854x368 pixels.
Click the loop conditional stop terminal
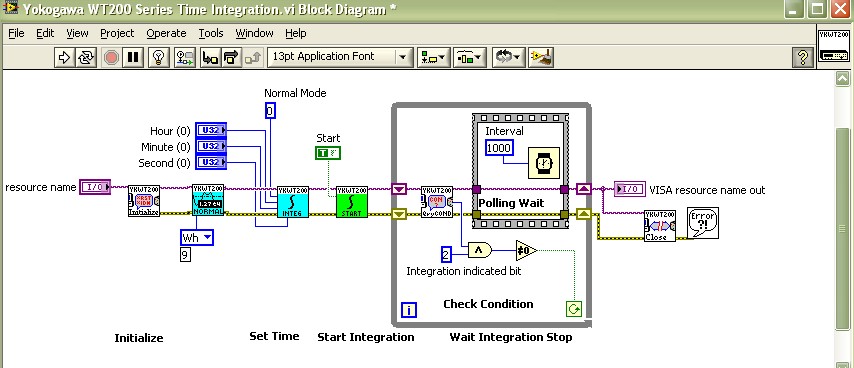coord(574,309)
